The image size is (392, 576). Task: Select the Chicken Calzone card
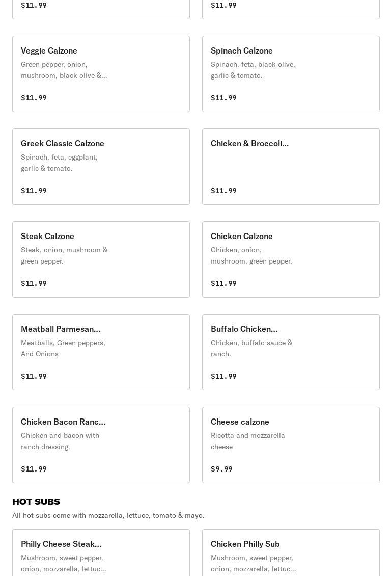(x=291, y=259)
